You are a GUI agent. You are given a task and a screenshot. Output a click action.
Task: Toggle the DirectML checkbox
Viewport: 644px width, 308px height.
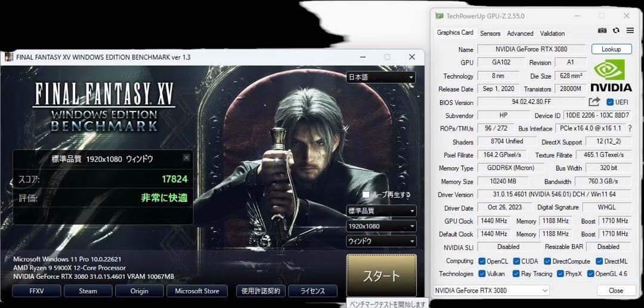(x=599, y=261)
